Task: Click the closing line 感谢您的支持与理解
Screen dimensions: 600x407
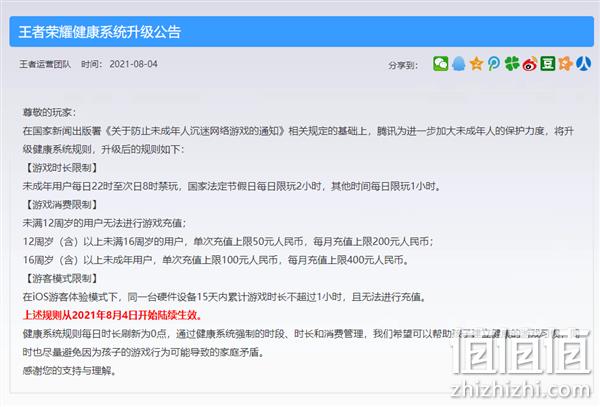Action: [69, 371]
